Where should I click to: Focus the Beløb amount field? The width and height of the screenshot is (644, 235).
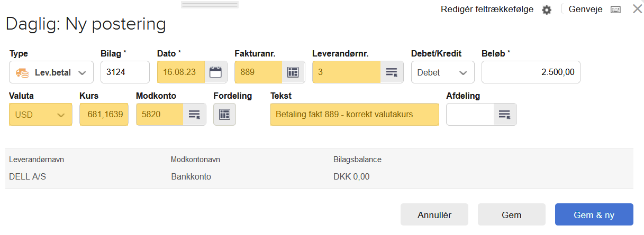click(x=530, y=72)
